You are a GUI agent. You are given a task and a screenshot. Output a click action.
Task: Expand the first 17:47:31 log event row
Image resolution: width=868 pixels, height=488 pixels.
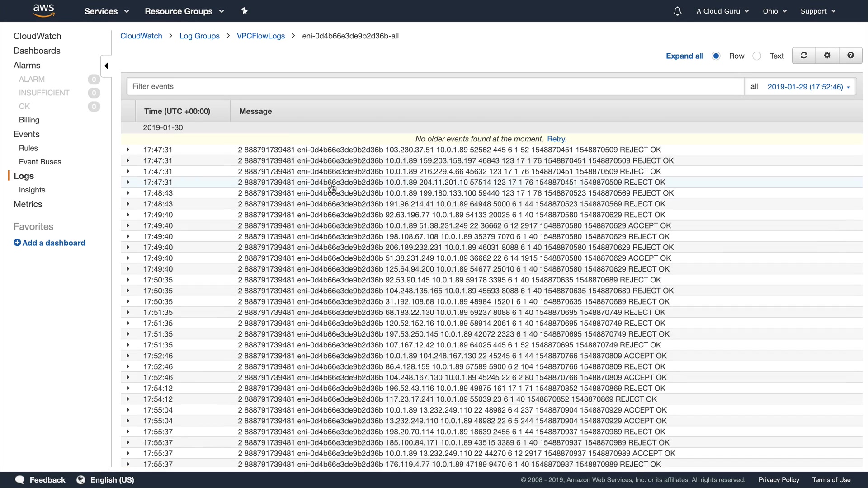128,150
